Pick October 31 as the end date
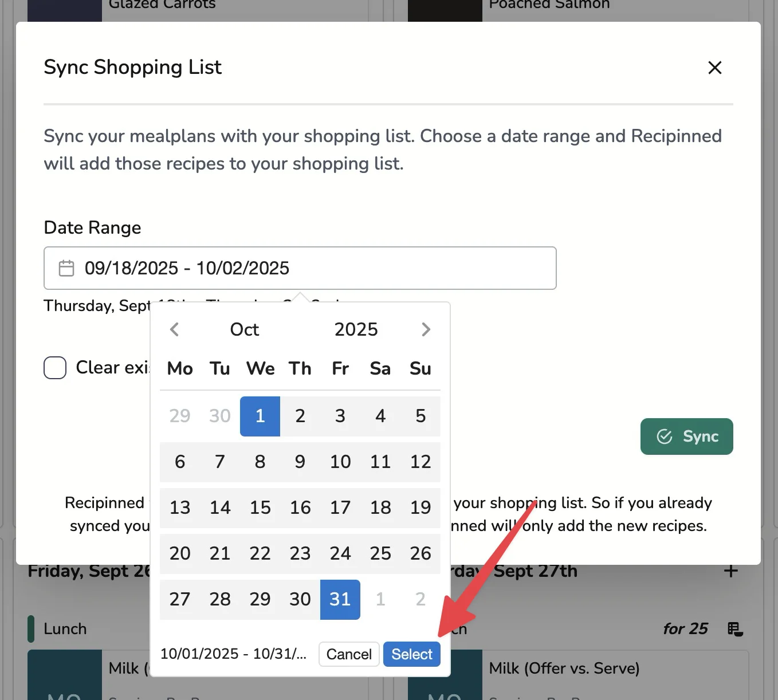Image resolution: width=778 pixels, height=700 pixels. point(340,599)
